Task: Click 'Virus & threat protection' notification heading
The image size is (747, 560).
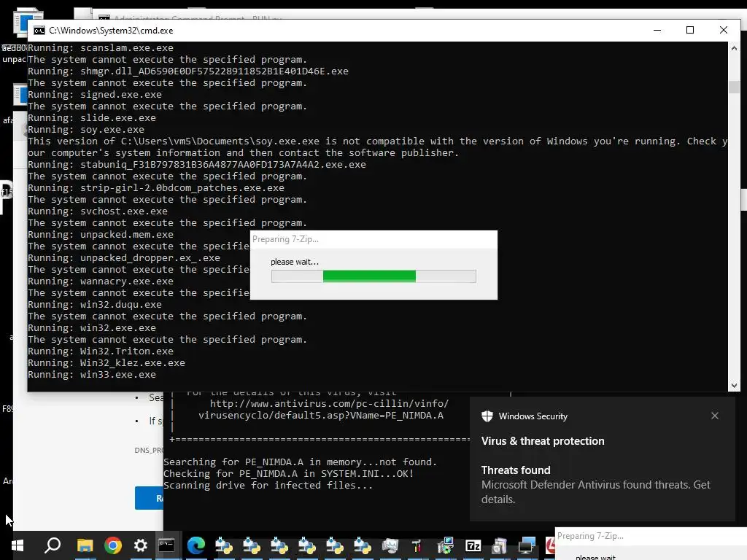Action: (543, 441)
